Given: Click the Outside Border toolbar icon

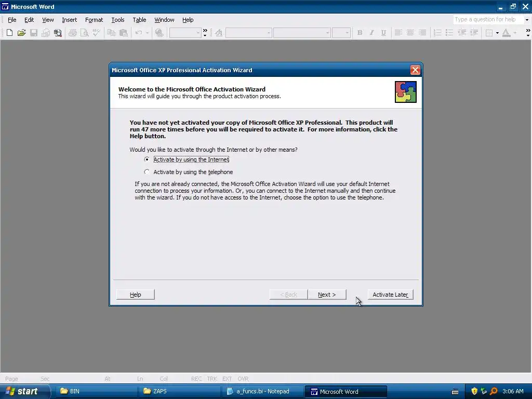Looking at the screenshot, I should coord(489,33).
